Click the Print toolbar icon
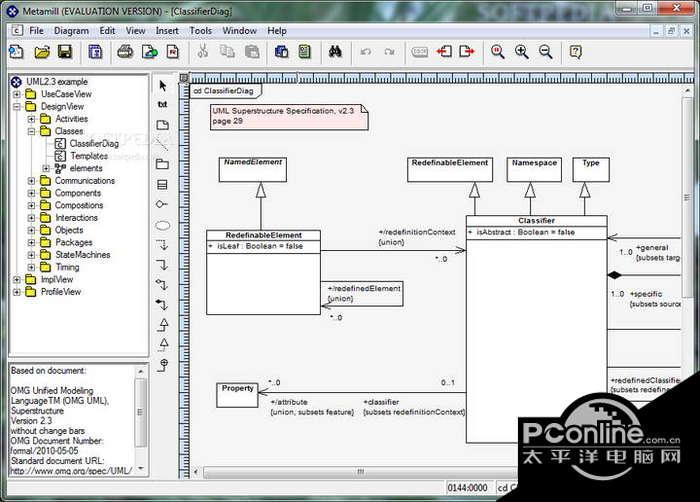700x502 pixels. [125, 52]
